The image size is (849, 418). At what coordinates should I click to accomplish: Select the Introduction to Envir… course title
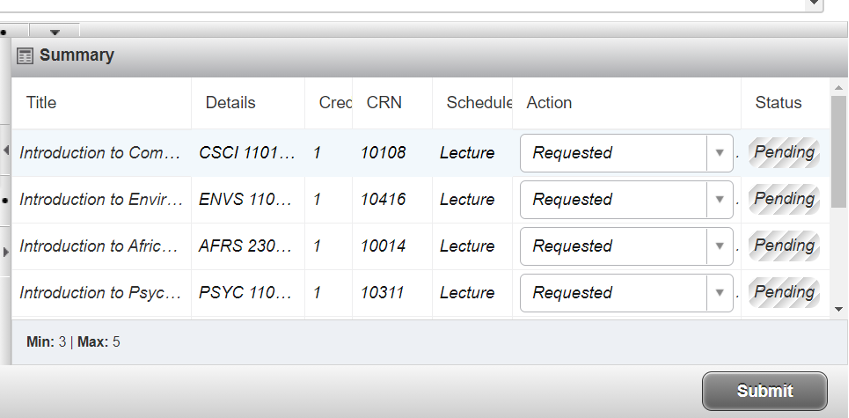[x=101, y=199]
